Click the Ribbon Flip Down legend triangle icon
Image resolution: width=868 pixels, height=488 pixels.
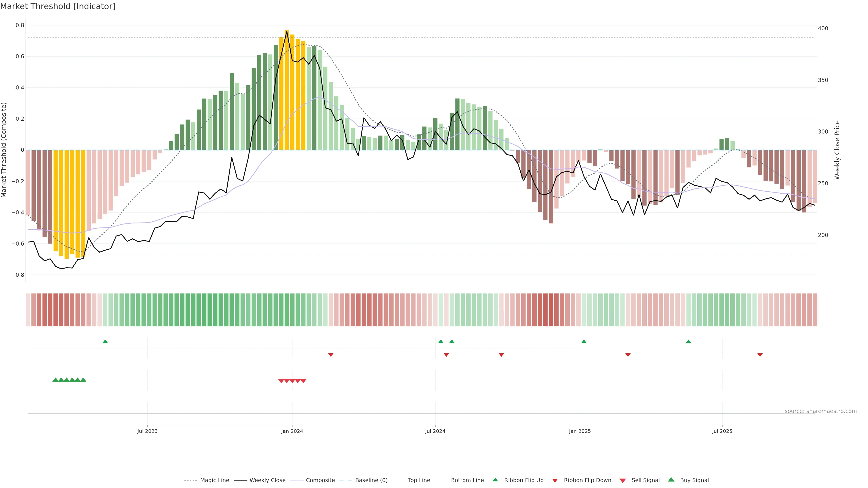click(x=555, y=481)
